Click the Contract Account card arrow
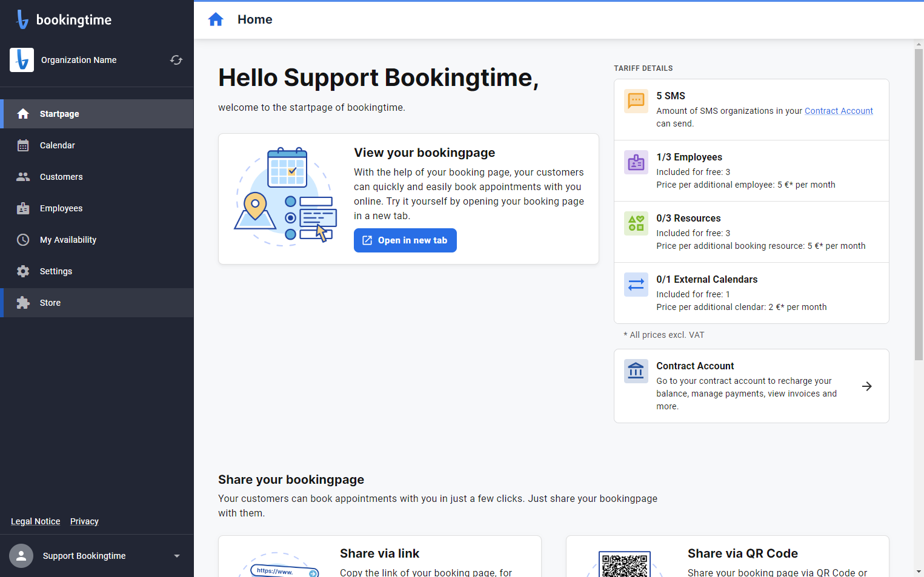The width and height of the screenshot is (924, 577). (867, 386)
